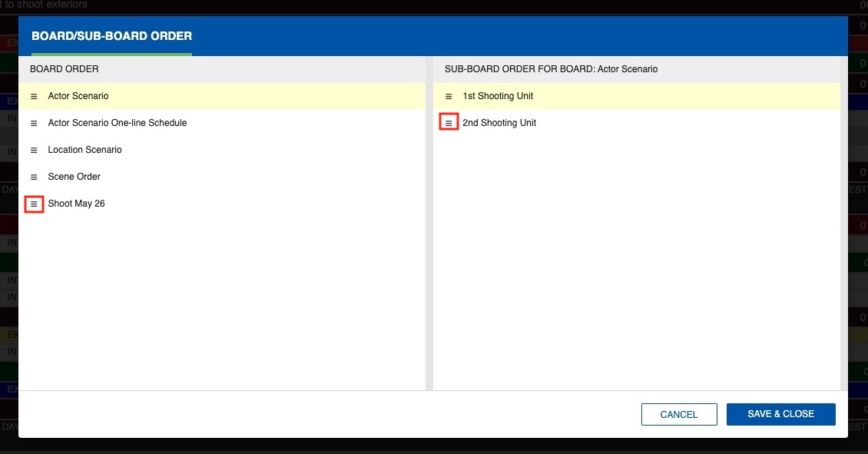Click the Board Order column header
The width and height of the screenshot is (868, 454).
coord(65,69)
